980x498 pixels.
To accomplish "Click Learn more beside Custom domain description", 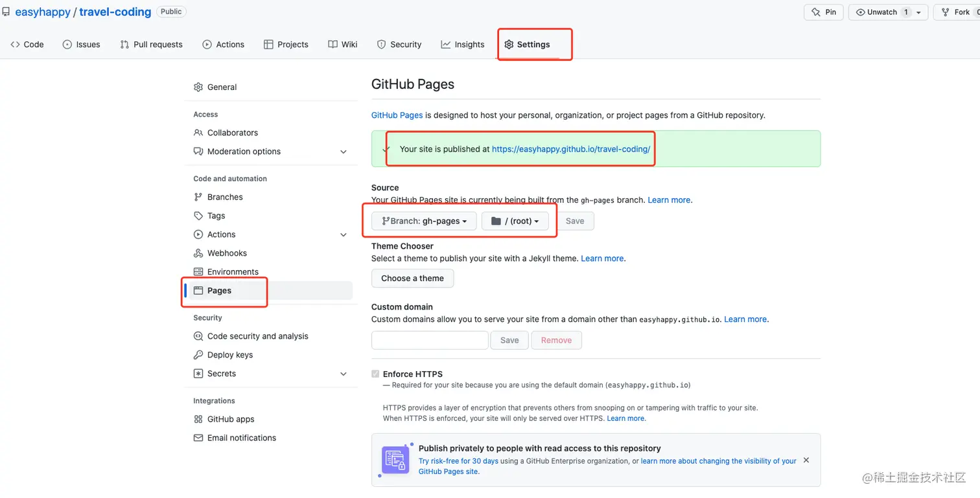I will 745,319.
